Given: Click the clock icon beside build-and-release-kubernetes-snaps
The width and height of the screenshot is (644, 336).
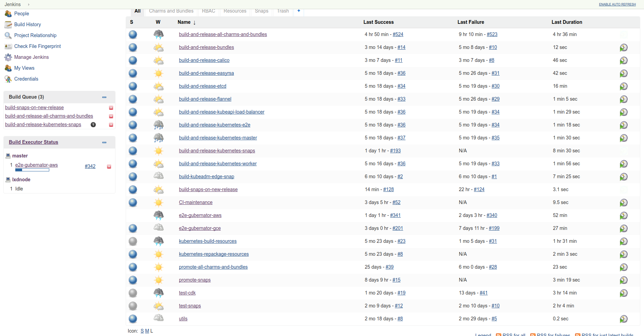Looking at the screenshot, I should coord(93,125).
